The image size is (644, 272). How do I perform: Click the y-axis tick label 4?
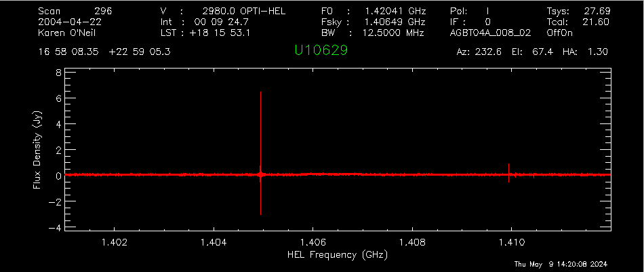pos(59,124)
